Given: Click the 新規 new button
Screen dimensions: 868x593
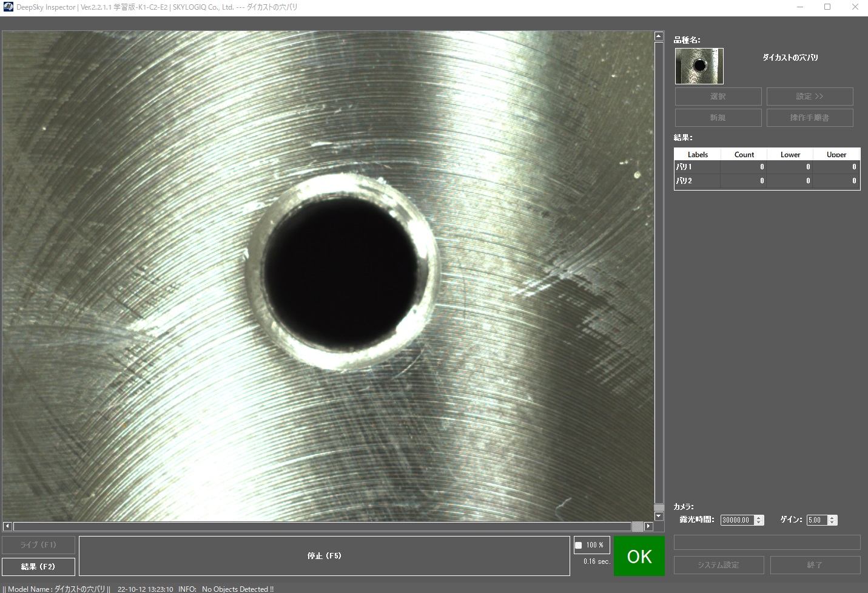Looking at the screenshot, I should click(x=718, y=118).
